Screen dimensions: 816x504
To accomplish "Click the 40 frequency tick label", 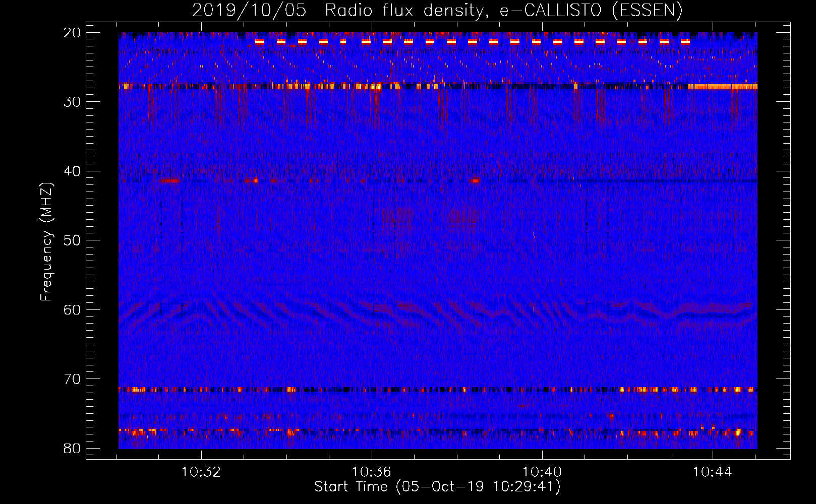I will coord(73,171).
